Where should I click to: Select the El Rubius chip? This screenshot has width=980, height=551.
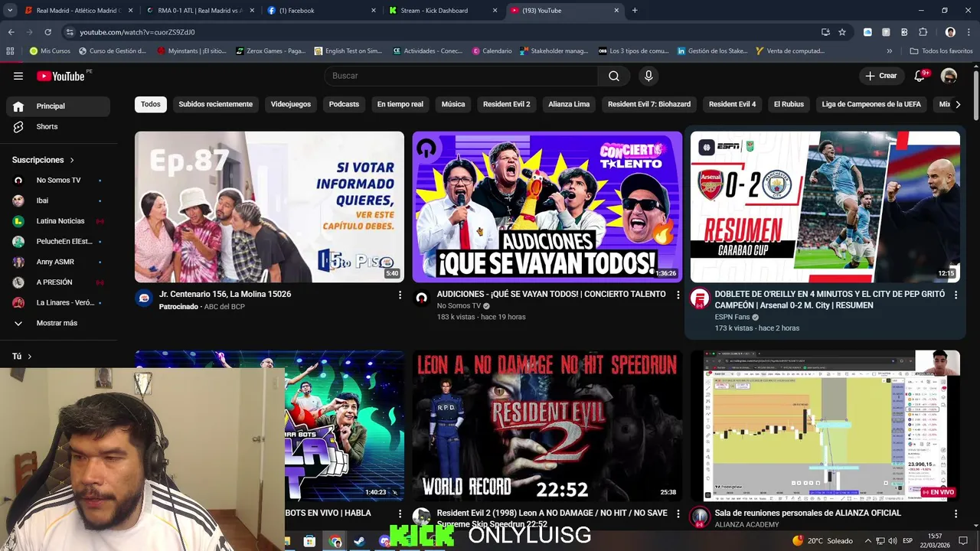click(789, 104)
